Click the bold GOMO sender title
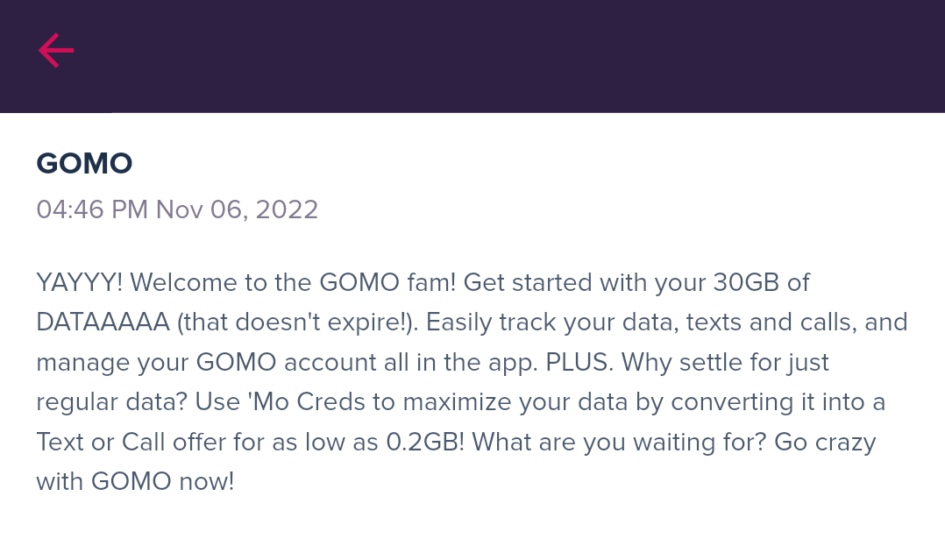This screenshot has width=945, height=560. click(84, 163)
